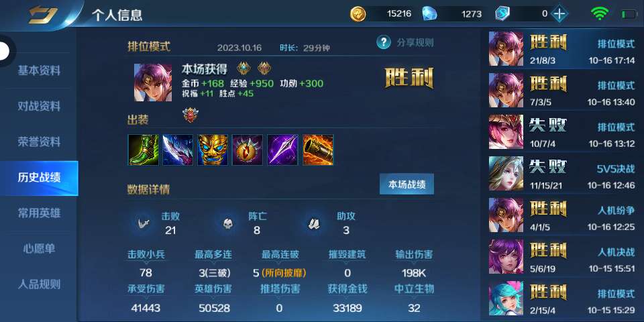644x322 pixels.
Task: Open the 分享规则 link
Action: pyautogui.click(x=415, y=42)
